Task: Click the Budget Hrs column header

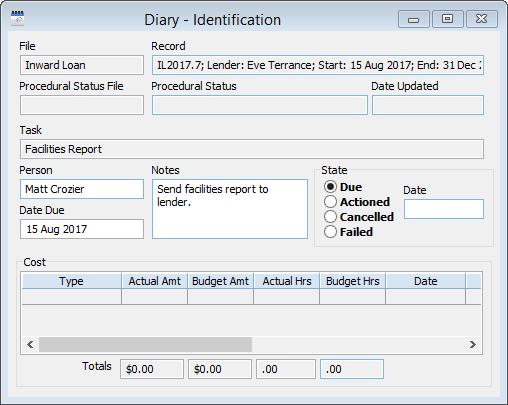Action: (353, 281)
